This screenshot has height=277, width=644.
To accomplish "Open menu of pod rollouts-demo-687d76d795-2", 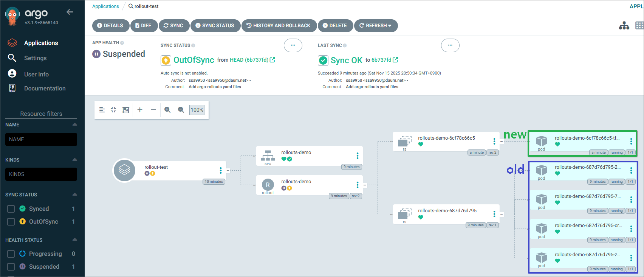I will point(631,171).
